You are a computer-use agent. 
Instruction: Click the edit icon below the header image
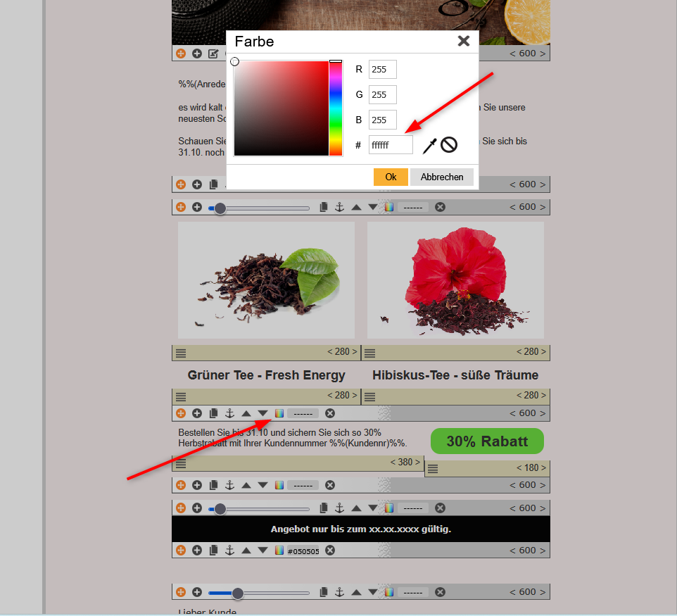tap(213, 54)
